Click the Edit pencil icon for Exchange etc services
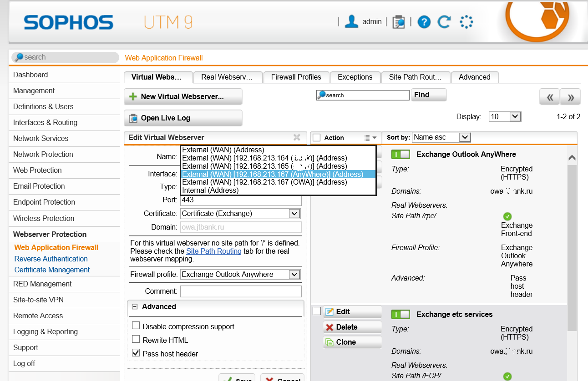 329,311
